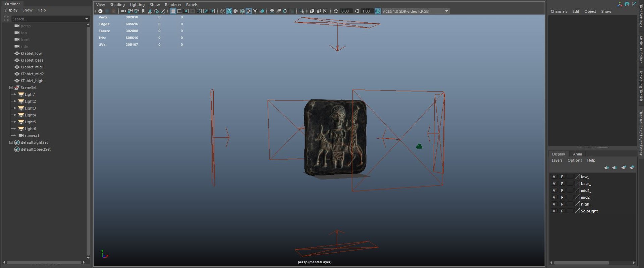Open Layers menu in layer editor
Viewport: 644px width, 268px height.
[557, 160]
